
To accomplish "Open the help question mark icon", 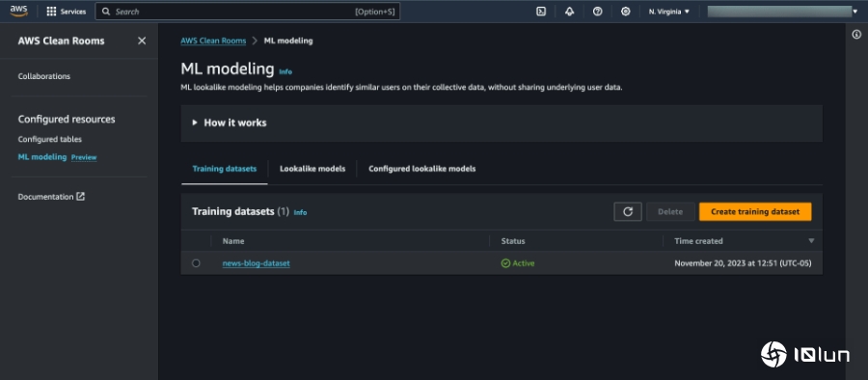I will point(597,11).
